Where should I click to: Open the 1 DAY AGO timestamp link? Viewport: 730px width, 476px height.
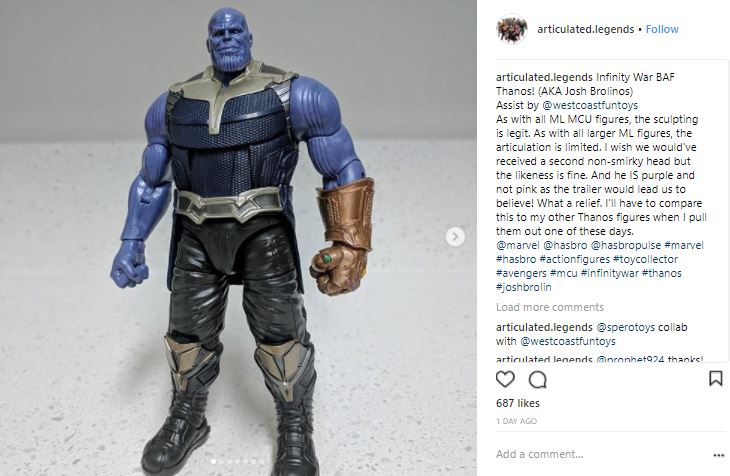pos(516,422)
